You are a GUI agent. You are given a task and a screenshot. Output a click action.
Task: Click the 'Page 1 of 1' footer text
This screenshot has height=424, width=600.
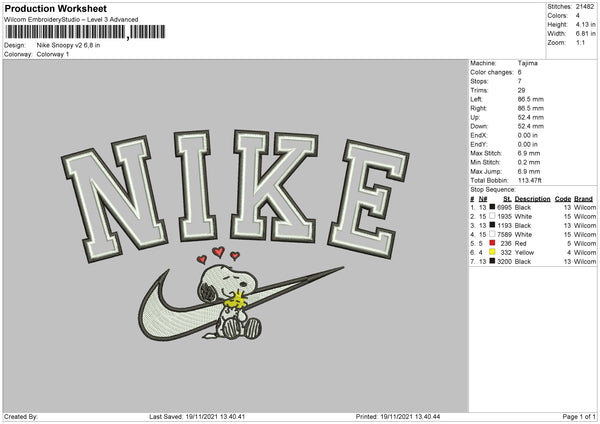pyautogui.click(x=579, y=416)
